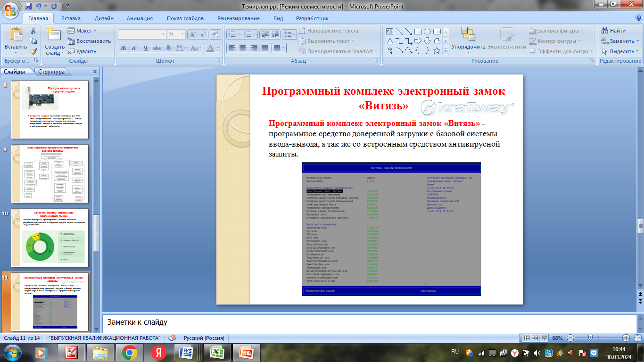Select the text box shape tool
The height and width of the screenshot is (362, 644).
[x=390, y=32]
